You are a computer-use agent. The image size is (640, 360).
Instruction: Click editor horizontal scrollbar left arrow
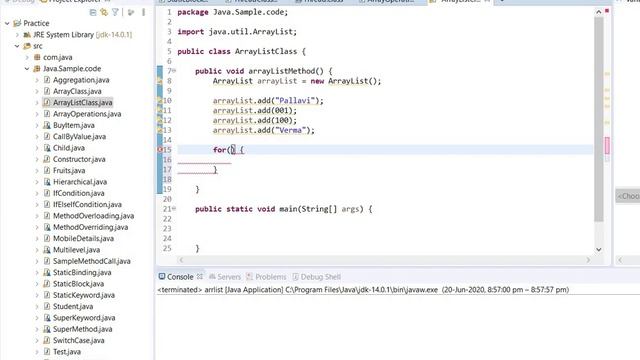click(181, 260)
